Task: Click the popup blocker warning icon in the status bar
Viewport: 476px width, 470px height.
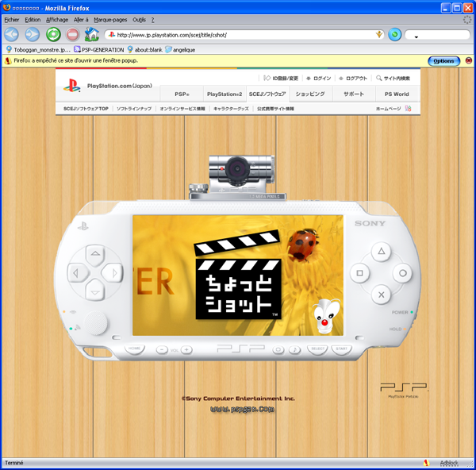Action: [426, 463]
